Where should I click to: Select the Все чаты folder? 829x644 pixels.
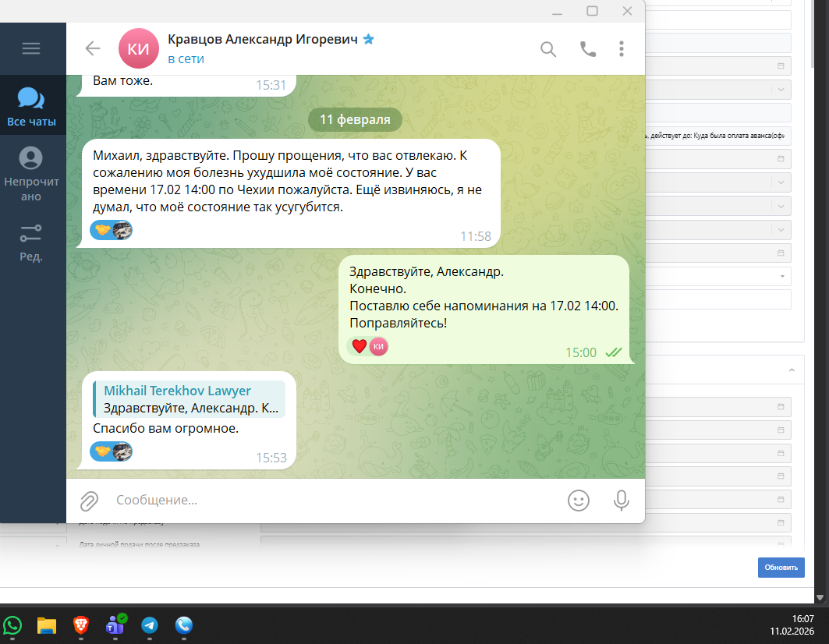[x=31, y=107]
